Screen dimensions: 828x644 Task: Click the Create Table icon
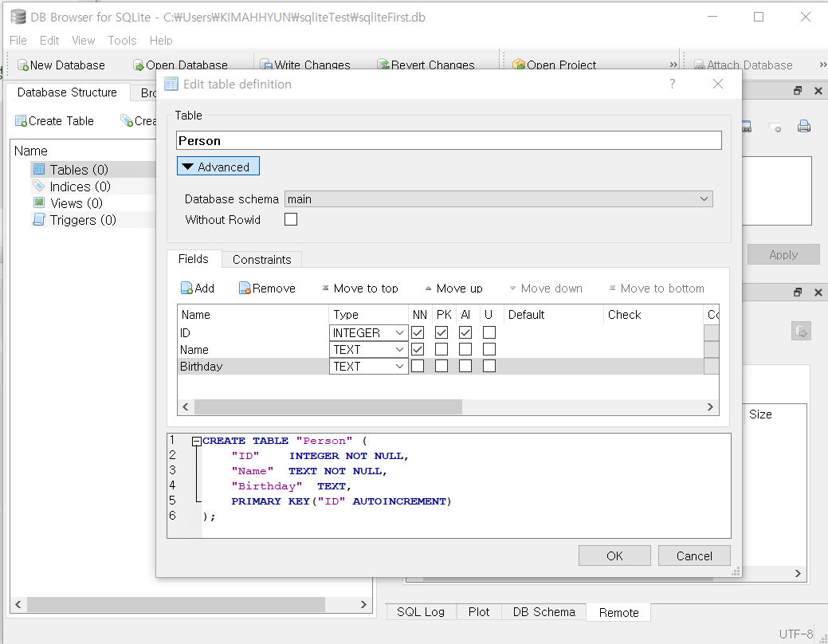[21, 121]
